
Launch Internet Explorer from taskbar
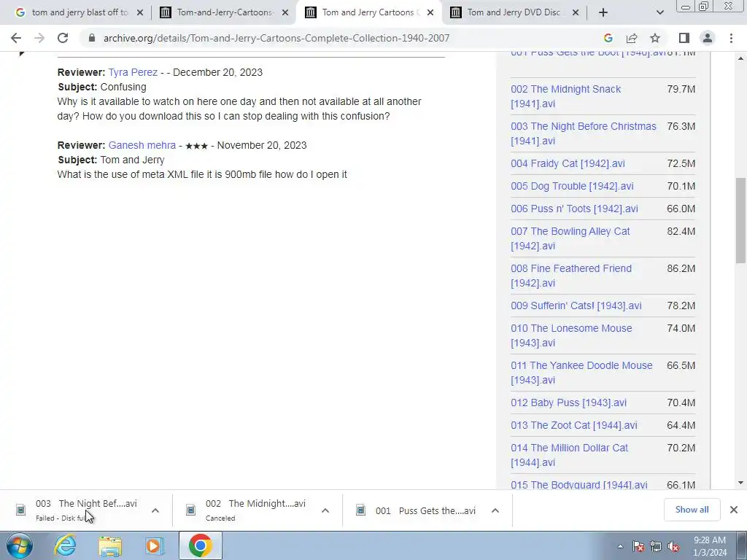(65, 545)
